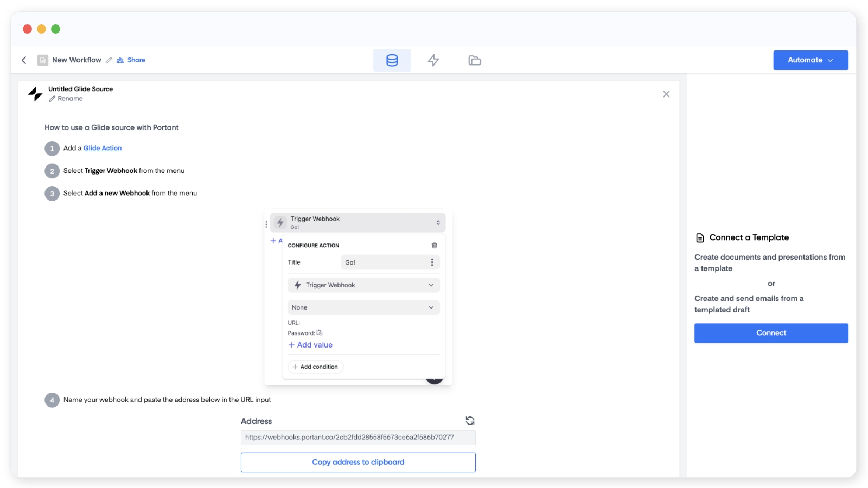Open the Glide Action link
Viewport: 868px width, 488px height.
tap(103, 148)
